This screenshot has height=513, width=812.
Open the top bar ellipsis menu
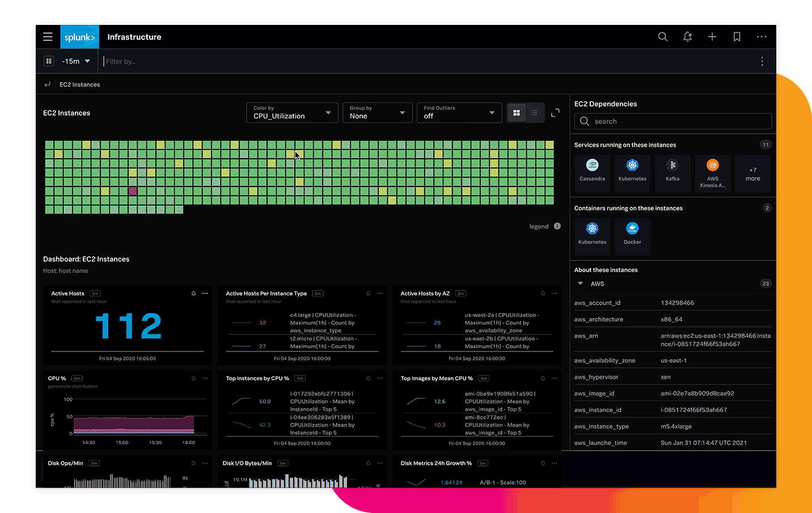762,37
